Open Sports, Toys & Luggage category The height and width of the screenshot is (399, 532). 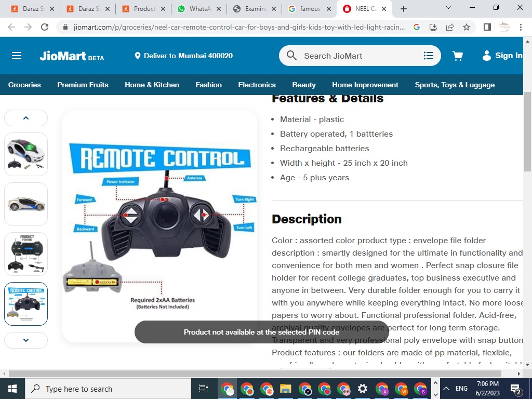pos(455,85)
